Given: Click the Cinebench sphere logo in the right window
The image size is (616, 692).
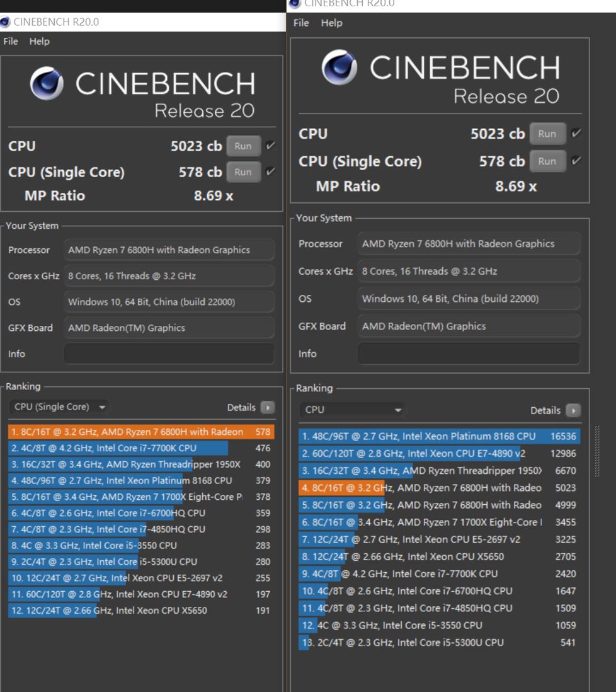Looking at the screenshot, I should (340, 68).
